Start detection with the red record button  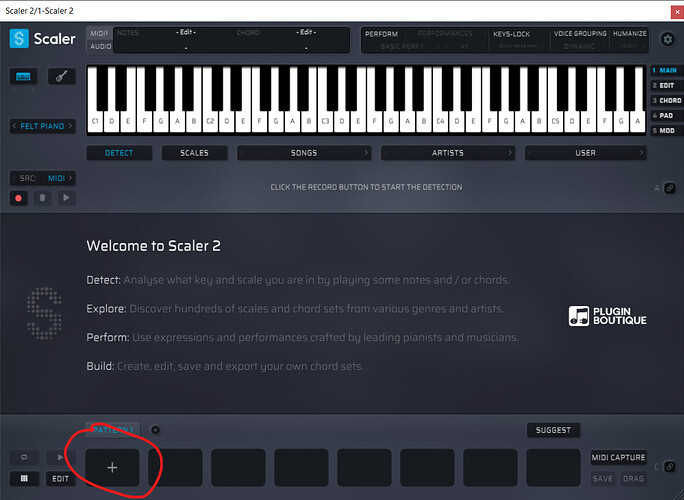(x=18, y=198)
